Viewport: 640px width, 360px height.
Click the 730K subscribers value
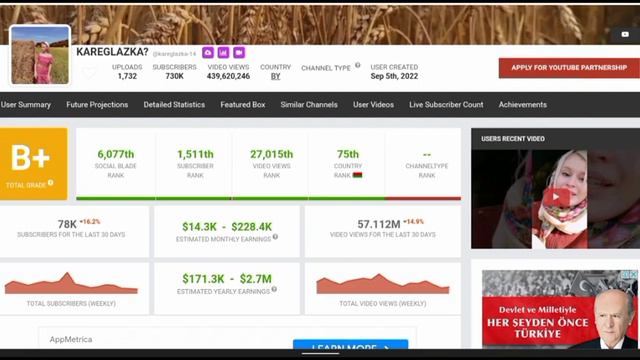[x=174, y=76]
